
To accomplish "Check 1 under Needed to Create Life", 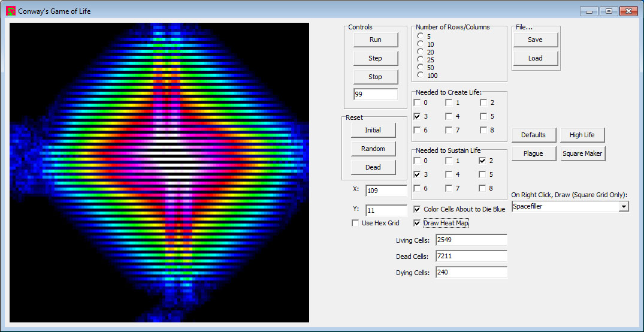I will [x=449, y=102].
